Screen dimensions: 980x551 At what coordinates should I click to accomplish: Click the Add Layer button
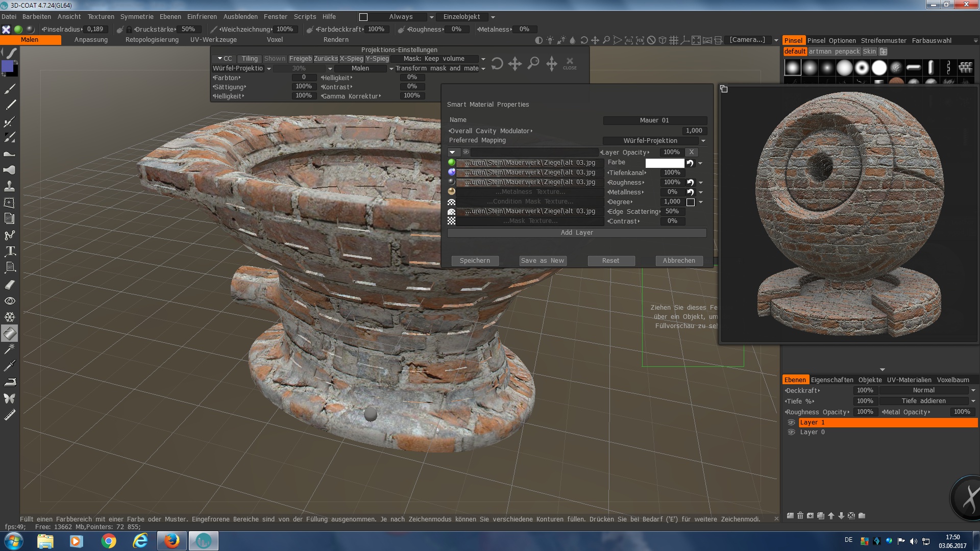click(x=577, y=233)
